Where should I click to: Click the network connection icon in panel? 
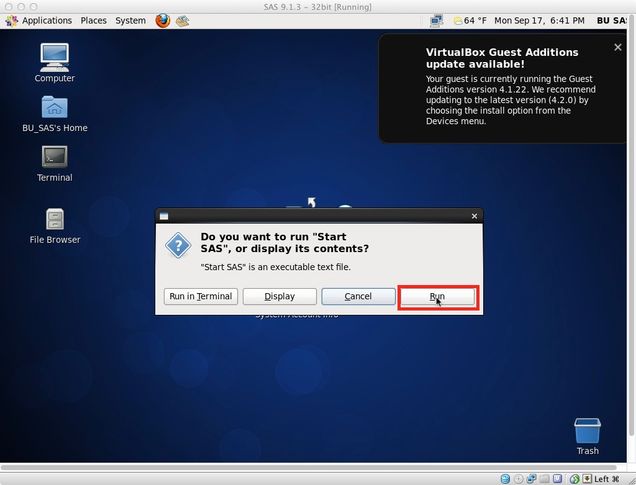(436, 21)
